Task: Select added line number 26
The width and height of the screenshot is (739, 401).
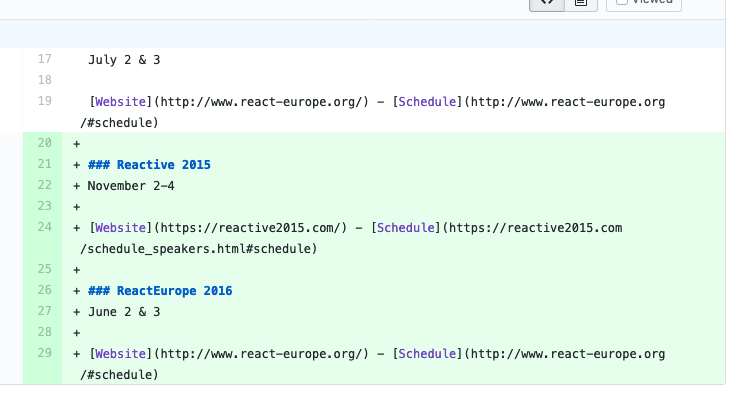Action: pyautogui.click(x=44, y=290)
